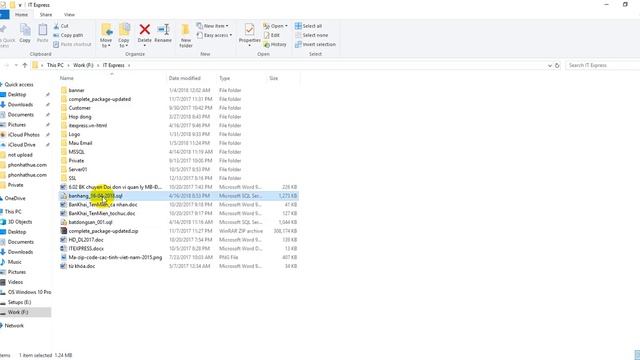Viewport: 640px width, 360px height.
Task: Expand the chevron after IT Express in path
Action: [x=129, y=65]
